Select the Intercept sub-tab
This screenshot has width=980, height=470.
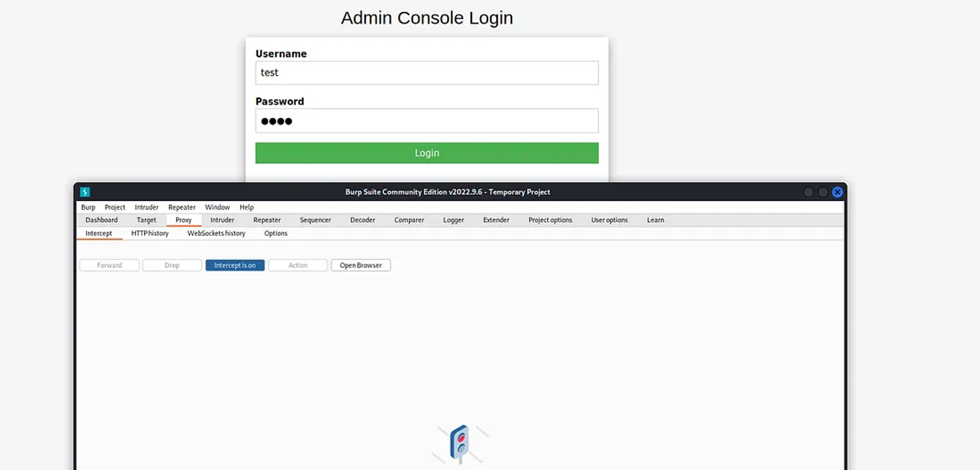click(x=99, y=233)
